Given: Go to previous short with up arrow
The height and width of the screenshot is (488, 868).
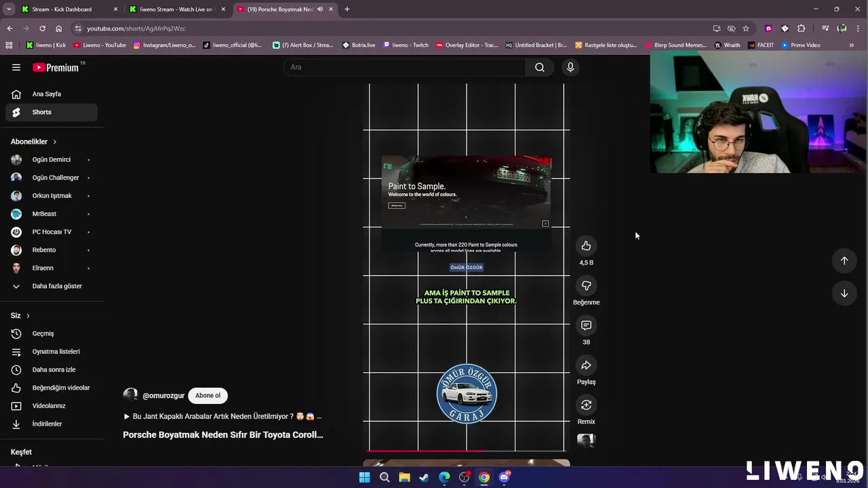Looking at the screenshot, I should point(844,261).
